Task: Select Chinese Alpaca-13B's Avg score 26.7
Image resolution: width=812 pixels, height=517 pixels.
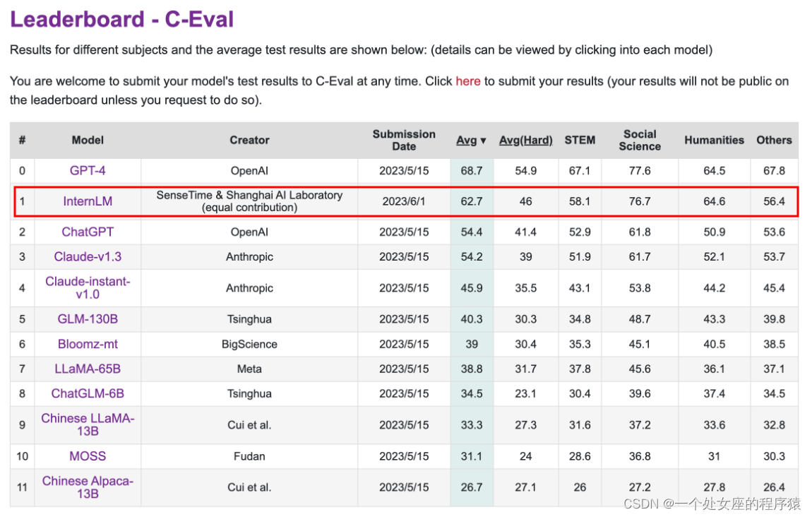Action: [x=471, y=487]
